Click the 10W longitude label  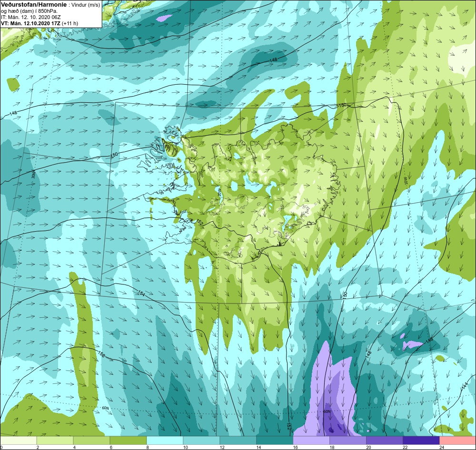(x=406, y=181)
